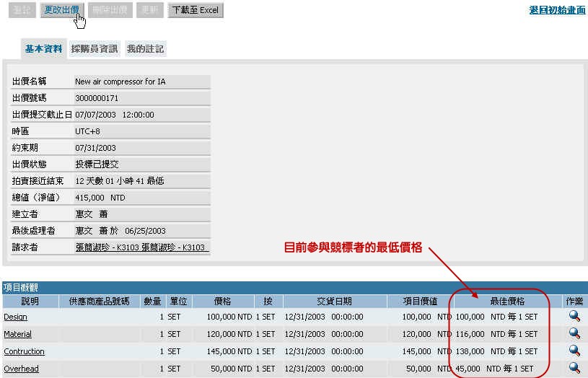Click the greyed-out 刪除出價 button
This screenshot has width=588, height=378.
pyautogui.click(x=110, y=10)
